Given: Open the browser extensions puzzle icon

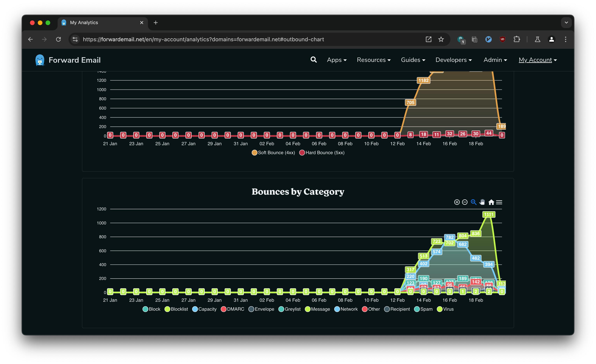Looking at the screenshot, I should (x=517, y=39).
